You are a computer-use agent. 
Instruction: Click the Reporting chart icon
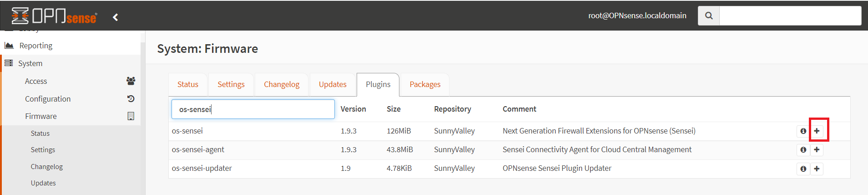coord(9,45)
